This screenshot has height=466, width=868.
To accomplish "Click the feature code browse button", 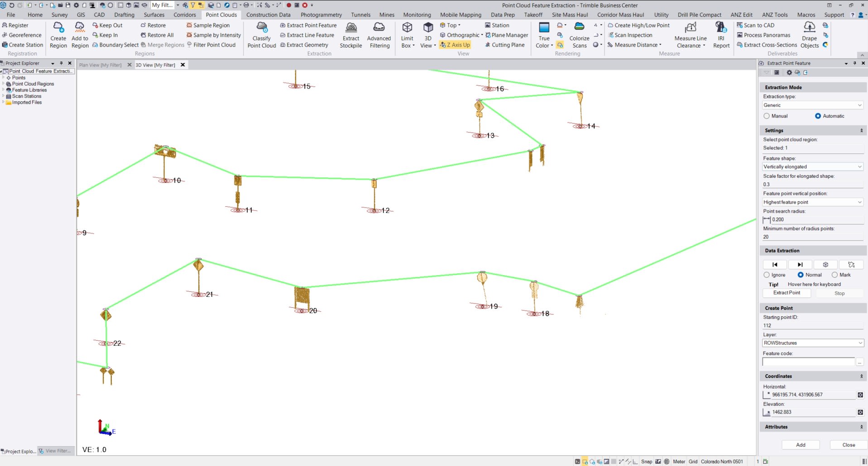I will [859, 362].
